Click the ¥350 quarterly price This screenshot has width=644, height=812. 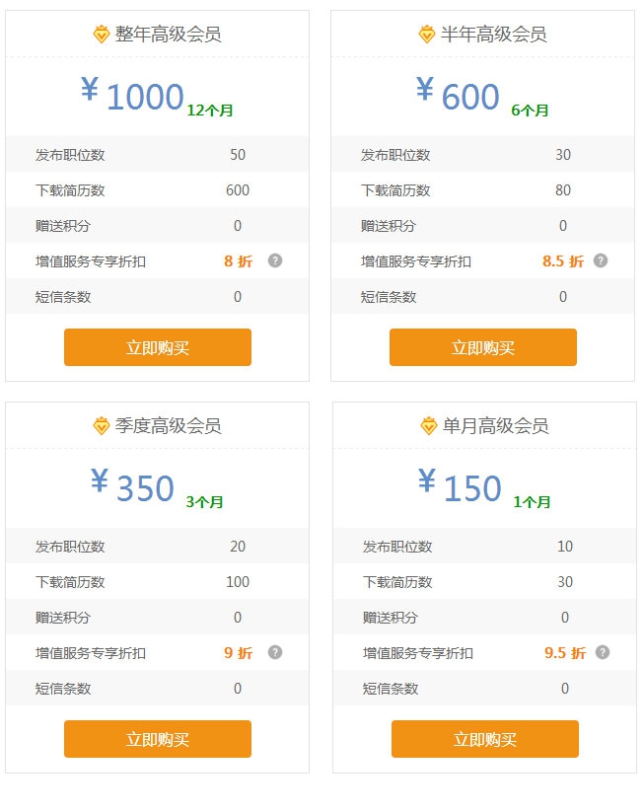tap(133, 487)
